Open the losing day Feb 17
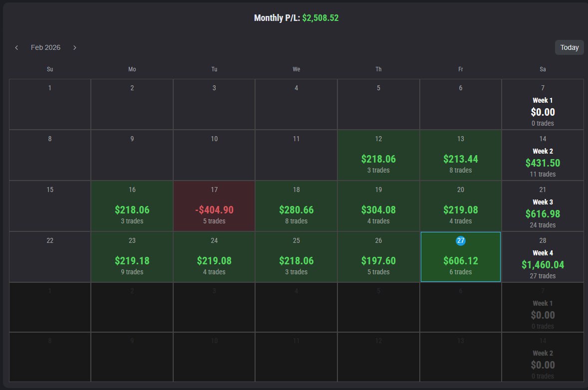Image resolution: width=588 pixels, height=390 pixels. point(214,205)
